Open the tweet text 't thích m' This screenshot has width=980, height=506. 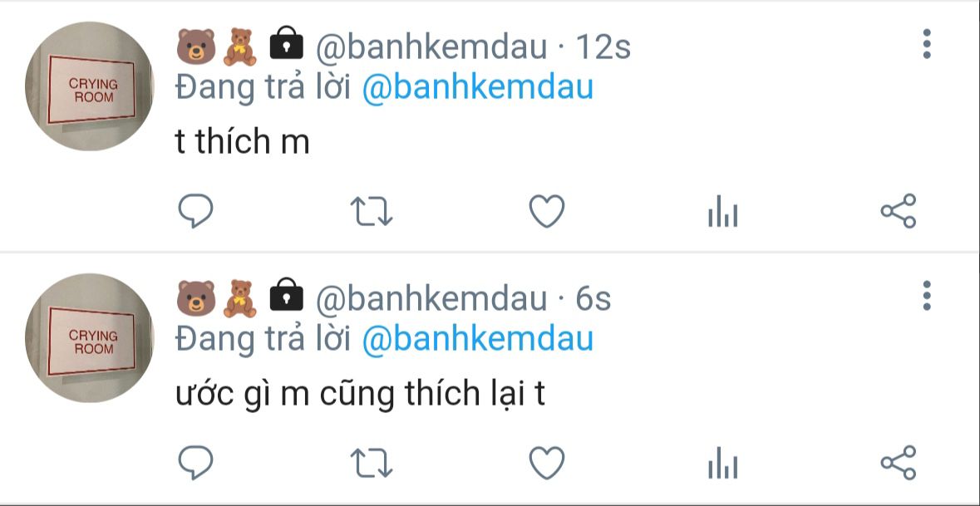point(243,141)
